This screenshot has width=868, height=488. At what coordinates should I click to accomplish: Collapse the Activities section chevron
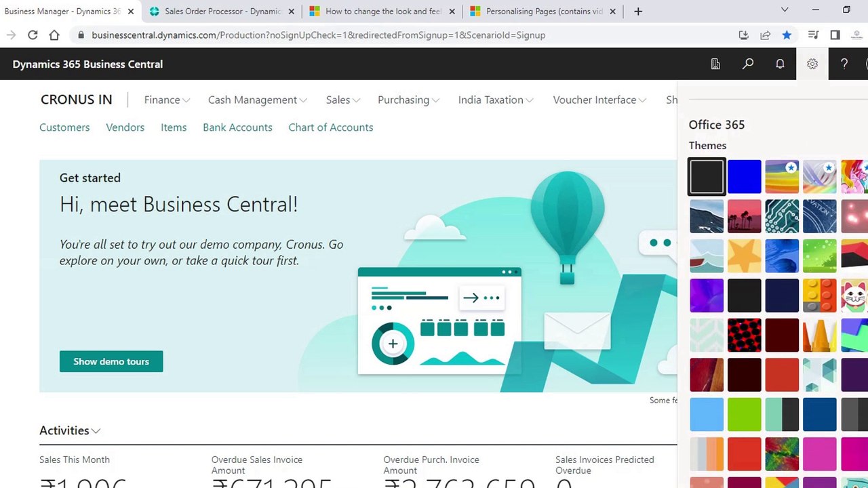[96, 431]
